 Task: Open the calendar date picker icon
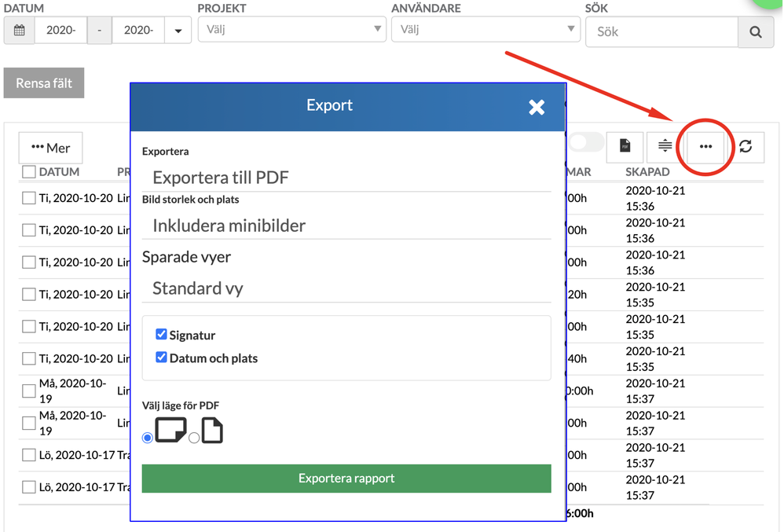20,31
